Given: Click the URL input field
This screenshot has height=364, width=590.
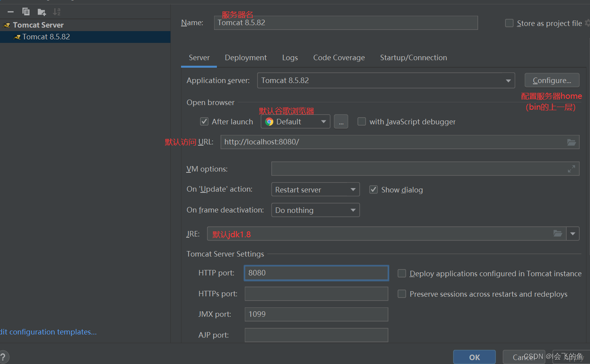Looking at the screenshot, I should 400,142.
